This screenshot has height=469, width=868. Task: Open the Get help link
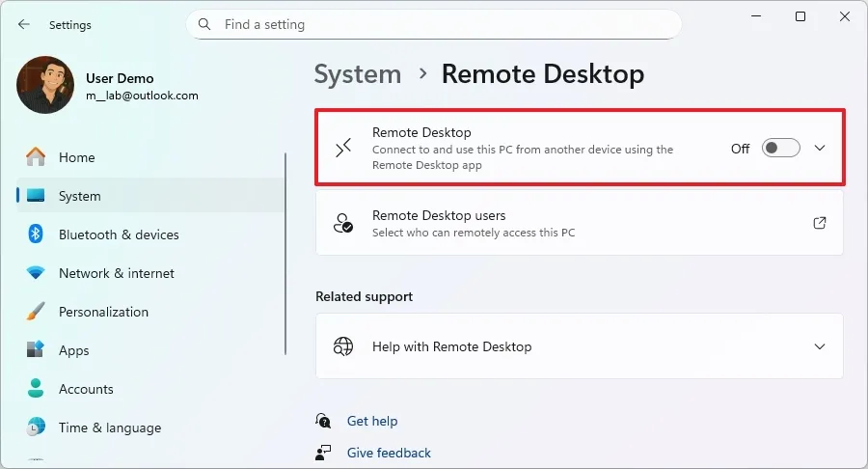pyautogui.click(x=372, y=421)
